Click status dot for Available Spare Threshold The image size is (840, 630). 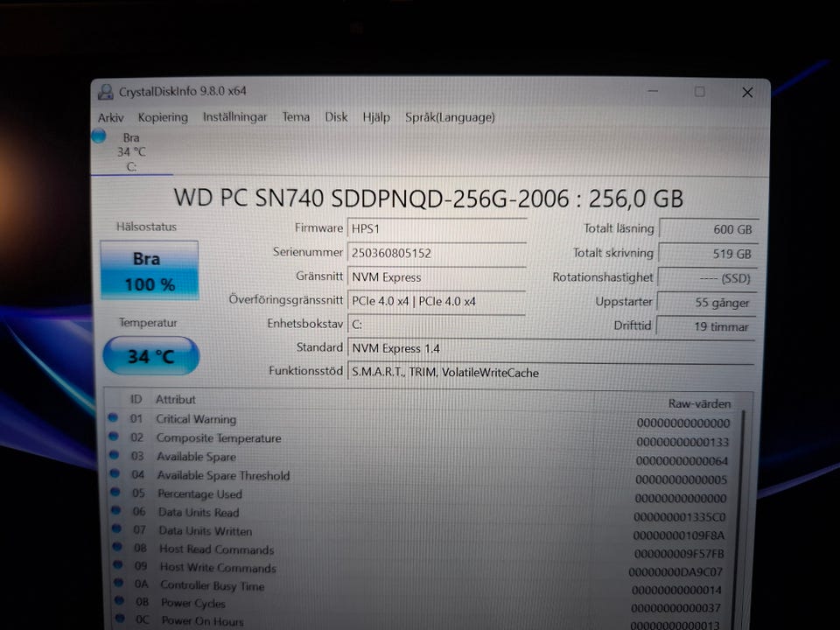point(115,473)
